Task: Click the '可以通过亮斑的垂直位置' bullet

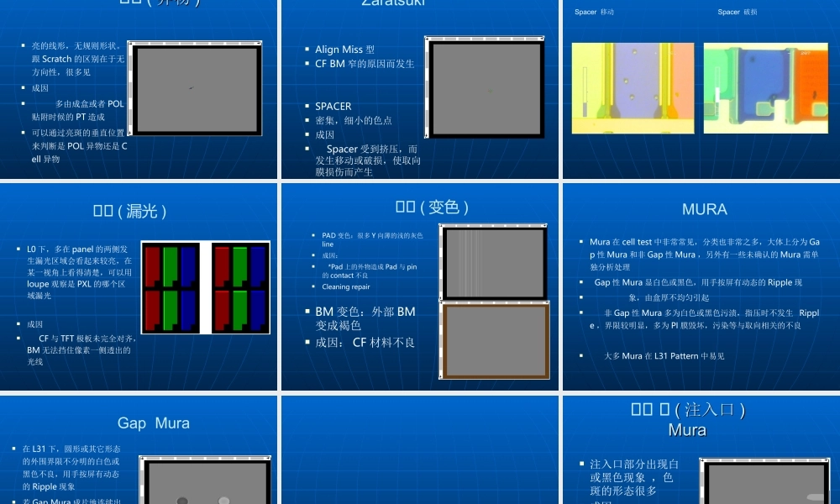Action: pos(79,145)
